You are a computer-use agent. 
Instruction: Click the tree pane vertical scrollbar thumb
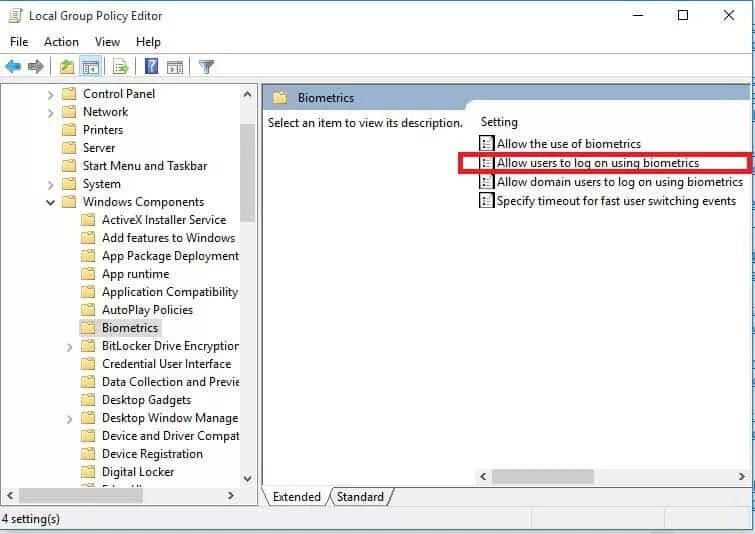[x=247, y=172]
